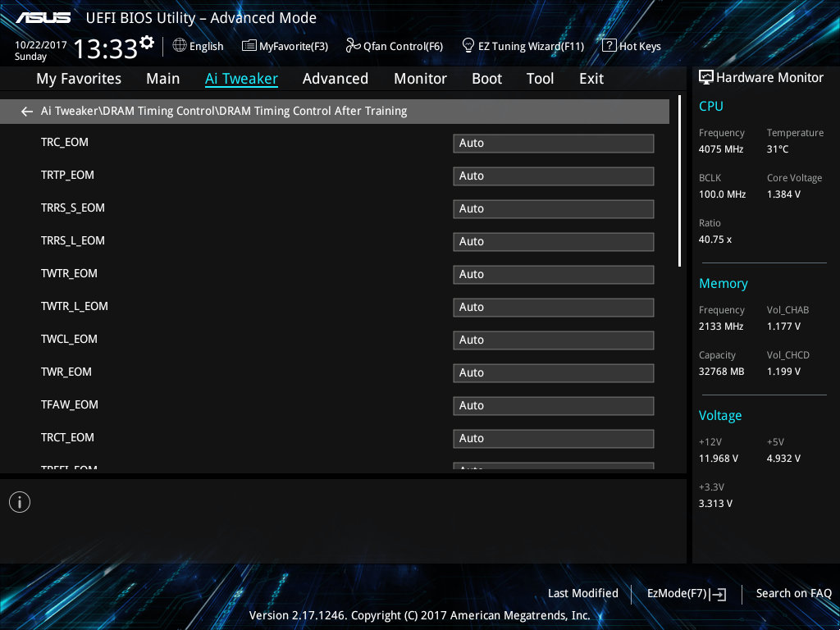The width and height of the screenshot is (840, 630).
Task: Open the TWR_EOM value box
Action: click(x=554, y=373)
